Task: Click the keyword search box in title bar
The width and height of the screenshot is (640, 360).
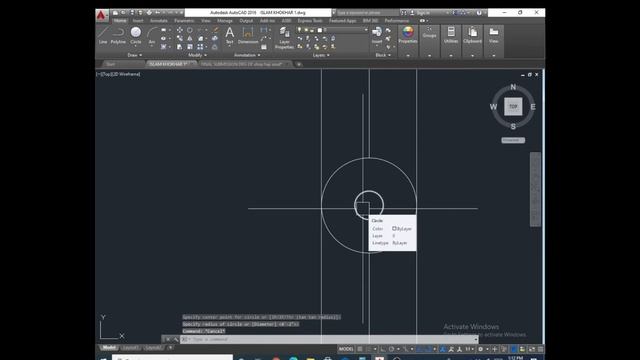Action: click(368, 13)
